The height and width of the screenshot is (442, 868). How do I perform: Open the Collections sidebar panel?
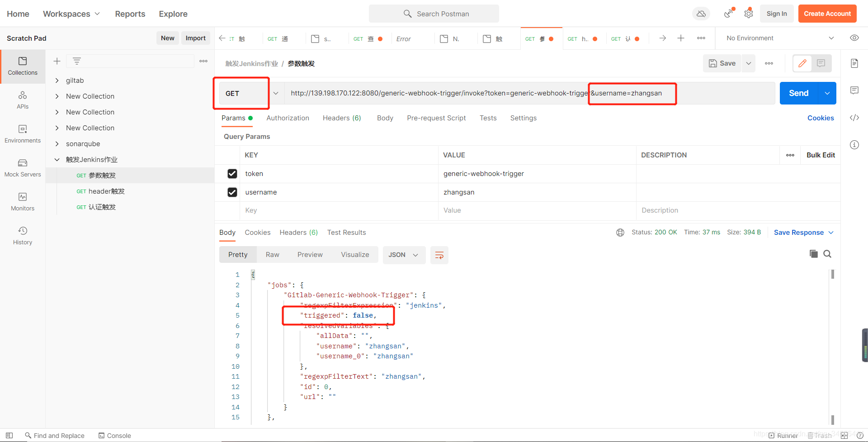23,66
